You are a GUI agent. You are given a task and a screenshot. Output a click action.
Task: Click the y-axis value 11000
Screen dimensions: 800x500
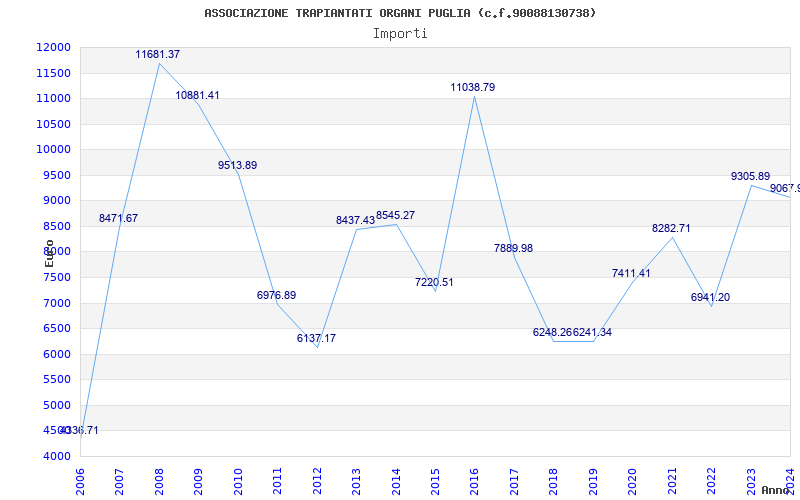pos(53,98)
